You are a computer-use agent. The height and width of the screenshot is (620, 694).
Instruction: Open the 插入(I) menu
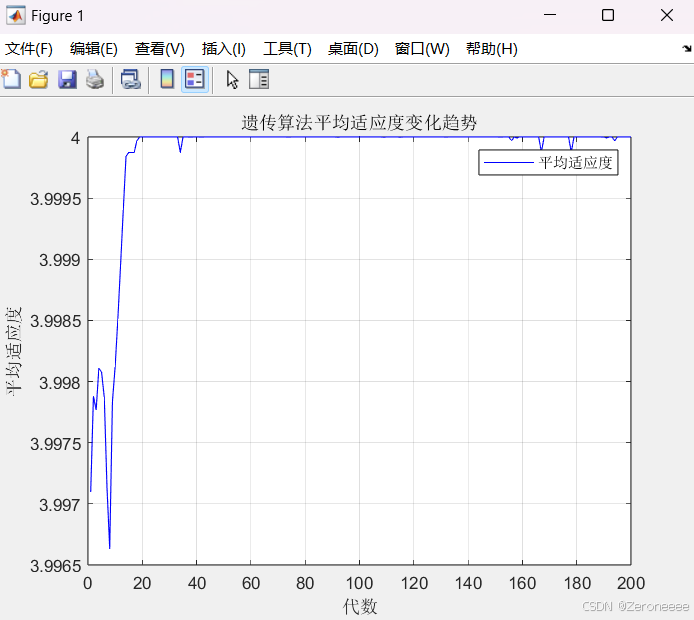[224, 49]
